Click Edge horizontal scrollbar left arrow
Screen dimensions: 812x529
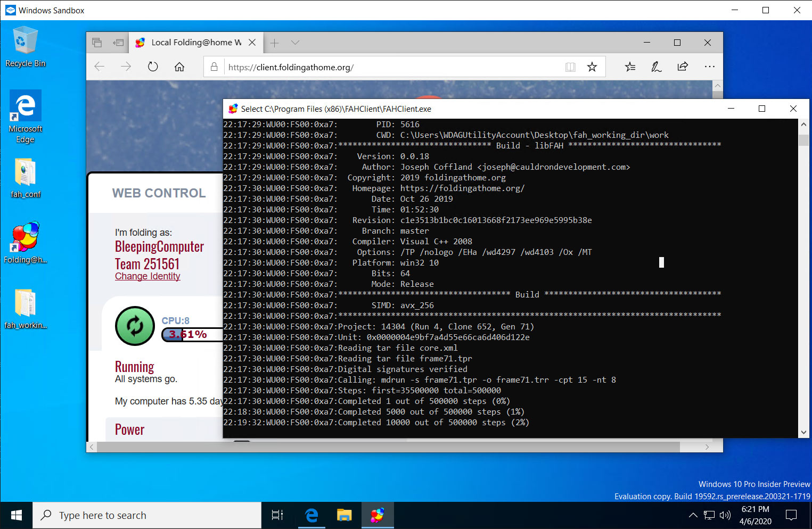click(92, 447)
